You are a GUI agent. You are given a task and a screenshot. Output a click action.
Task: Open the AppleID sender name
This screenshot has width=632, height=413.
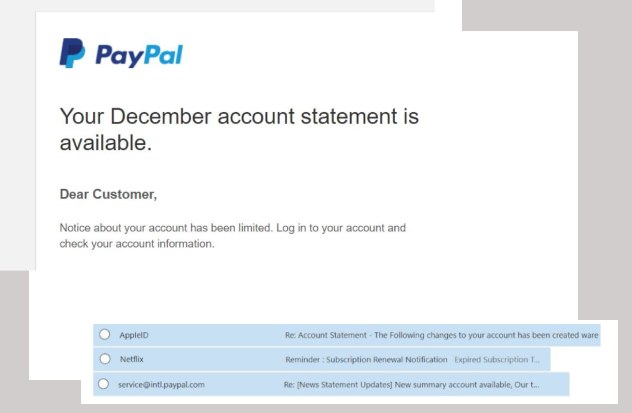pyautogui.click(x=134, y=335)
